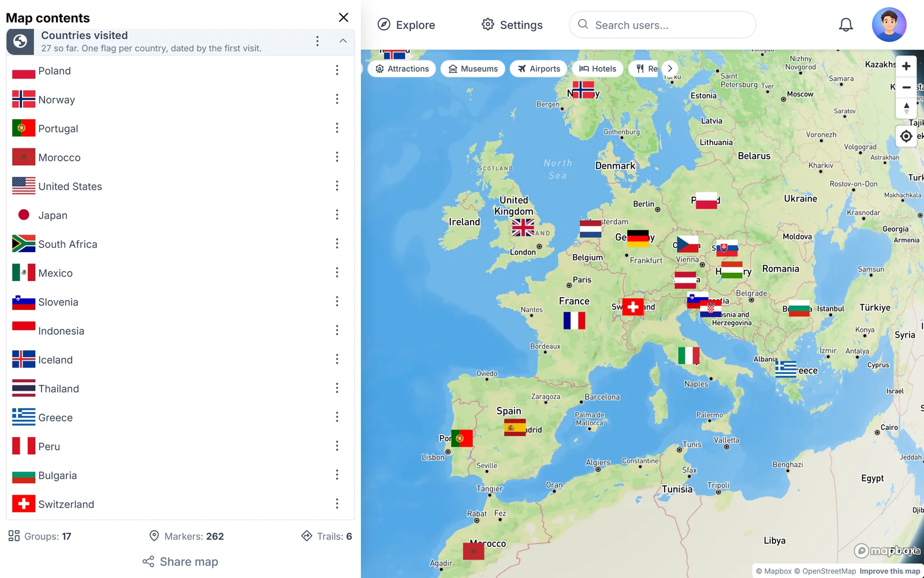The image size is (924, 578).
Task: Filter map by Airports
Action: (x=539, y=69)
